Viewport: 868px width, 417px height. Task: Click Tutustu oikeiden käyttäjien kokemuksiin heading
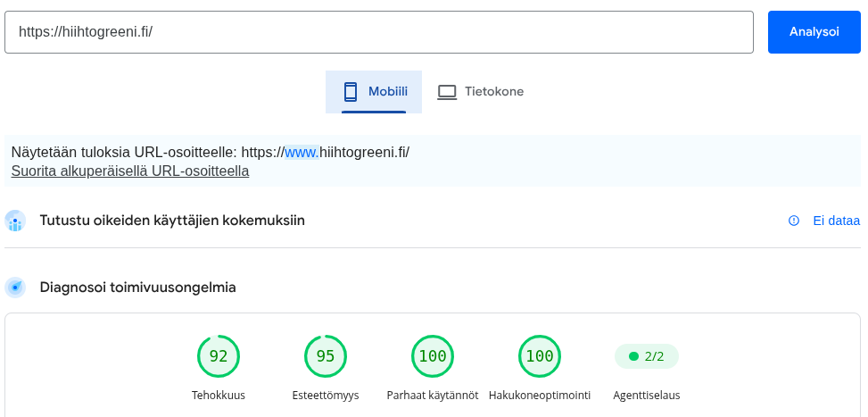(x=172, y=221)
